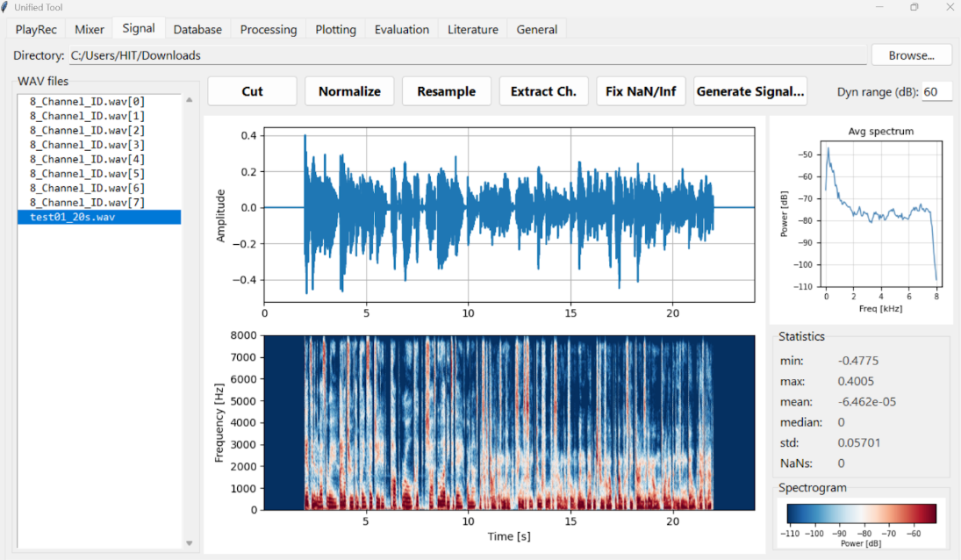Select the Signal tab
The image size is (961, 560).
[x=139, y=28]
